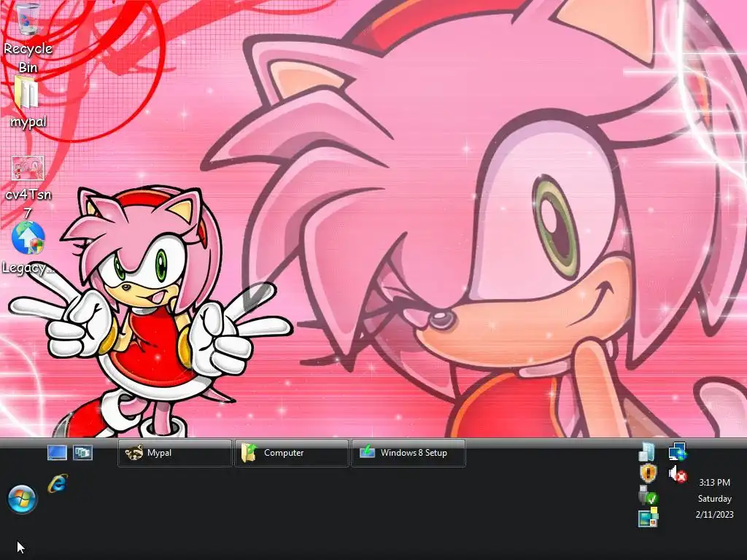Click the muted volume tray icon

[677, 474]
